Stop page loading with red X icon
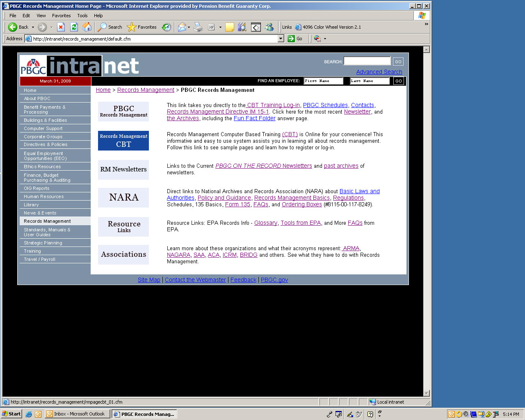Screen dimensions: 525x420 (61, 27)
